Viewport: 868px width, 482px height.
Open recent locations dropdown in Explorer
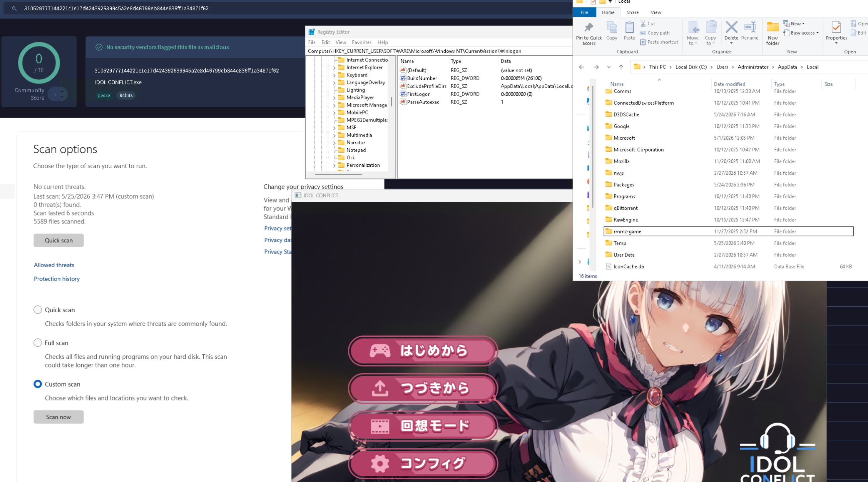pos(609,67)
